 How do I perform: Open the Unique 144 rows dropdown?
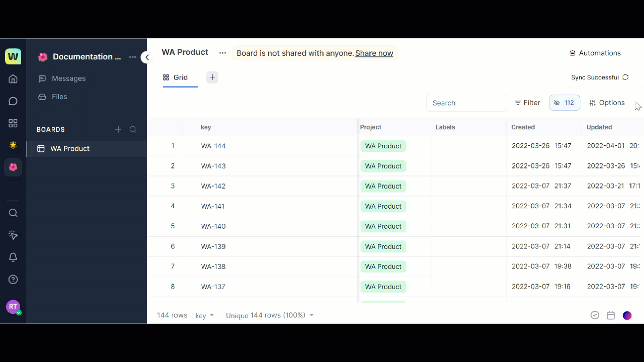click(270, 316)
